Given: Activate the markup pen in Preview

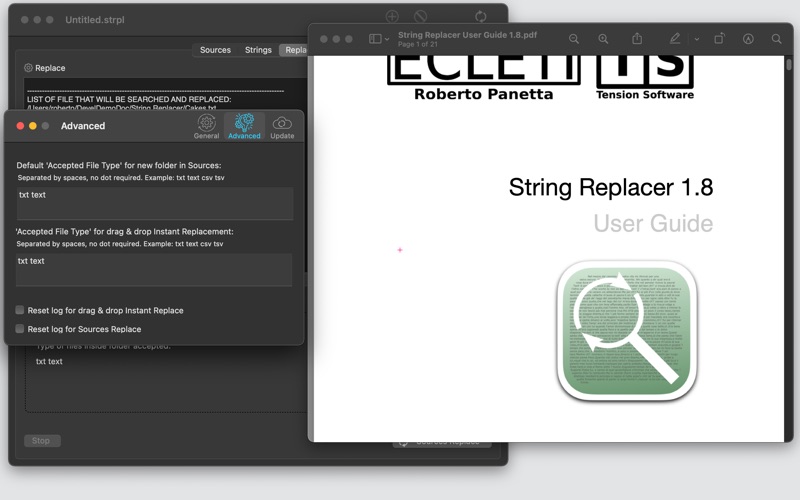Looking at the screenshot, I should (x=674, y=38).
